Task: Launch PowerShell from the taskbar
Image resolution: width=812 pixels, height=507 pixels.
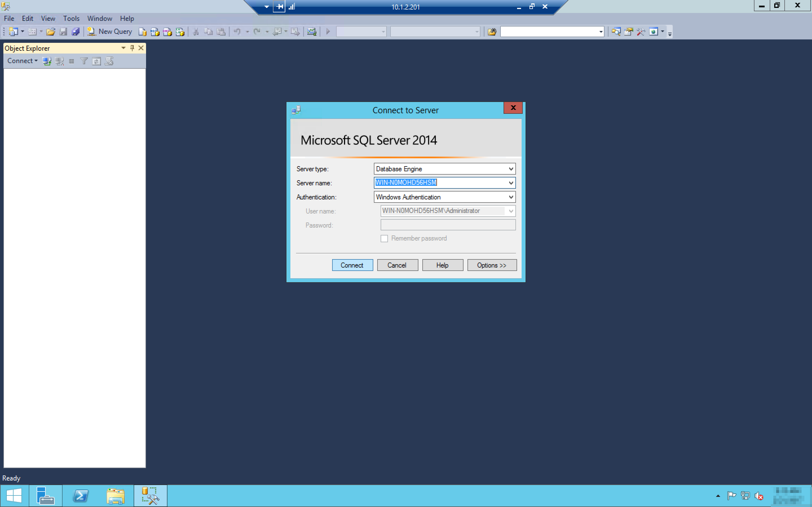Action: tap(81, 496)
